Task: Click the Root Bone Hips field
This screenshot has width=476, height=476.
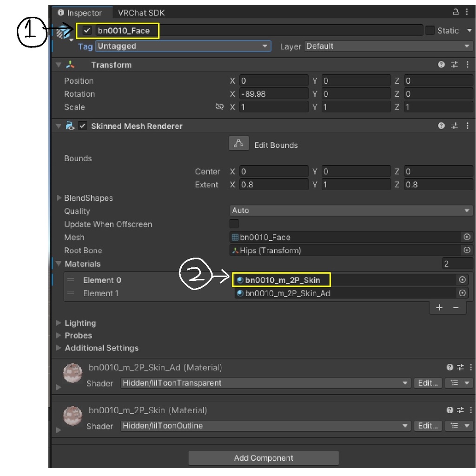Action: [345, 251]
